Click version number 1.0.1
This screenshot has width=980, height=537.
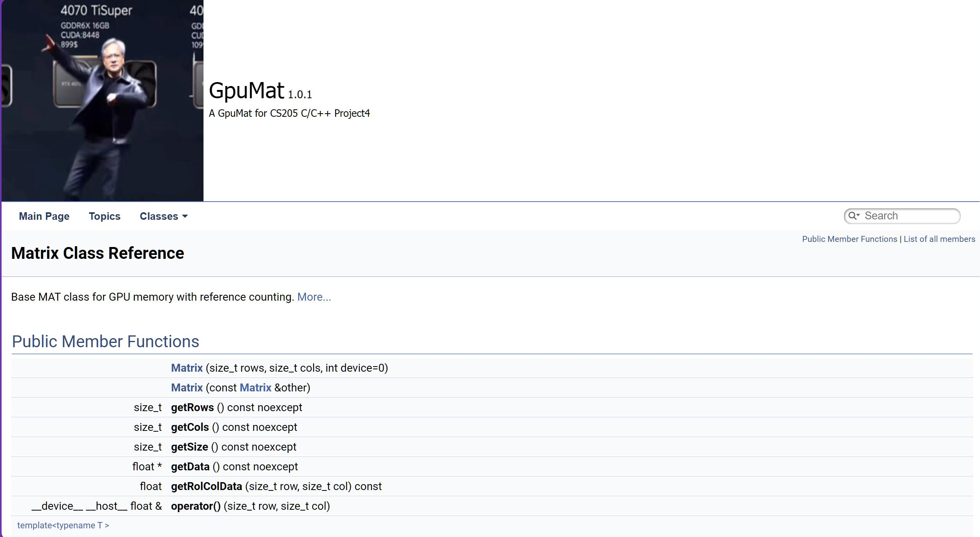point(300,95)
